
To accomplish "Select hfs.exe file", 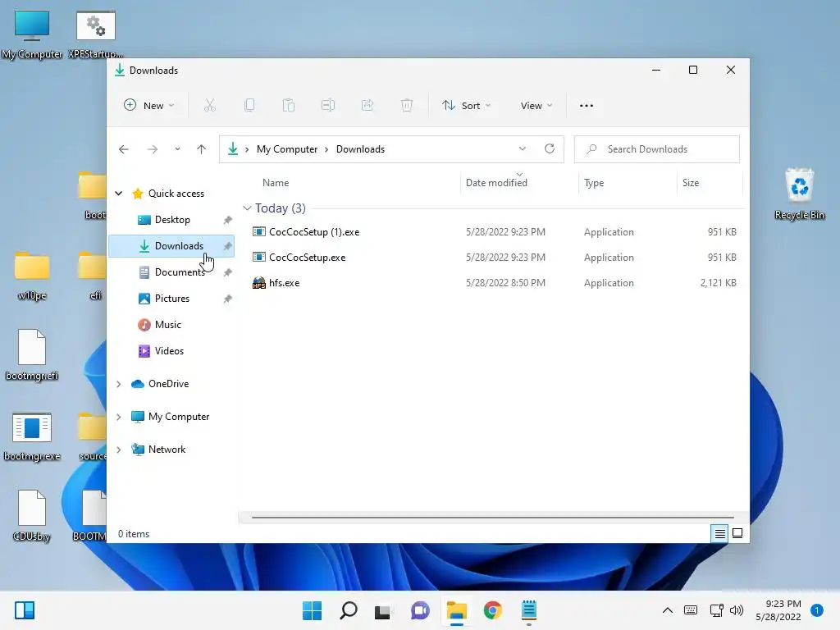I will coord(494,283).
